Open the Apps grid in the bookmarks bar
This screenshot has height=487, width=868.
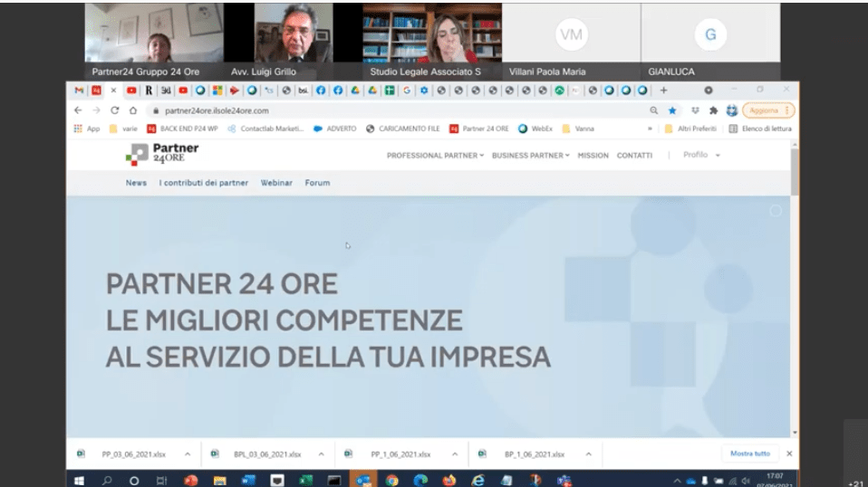(87, 129)
